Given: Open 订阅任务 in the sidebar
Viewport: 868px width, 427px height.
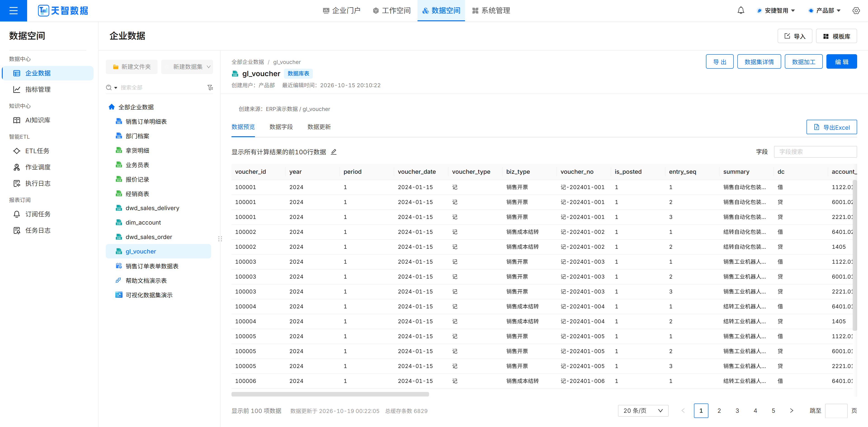Looking at the screenshot, I should tap(47, 214).
